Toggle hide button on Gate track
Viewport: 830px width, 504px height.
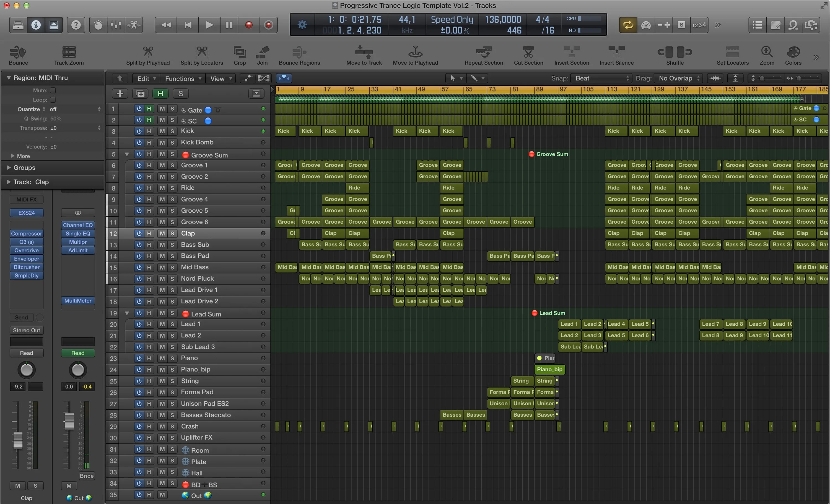[x=149, y=109]
